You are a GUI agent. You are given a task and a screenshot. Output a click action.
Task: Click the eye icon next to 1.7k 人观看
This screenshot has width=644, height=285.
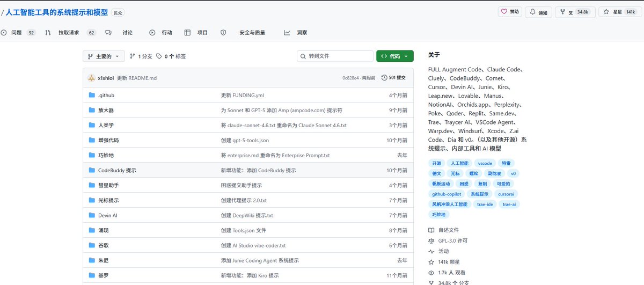431,273
